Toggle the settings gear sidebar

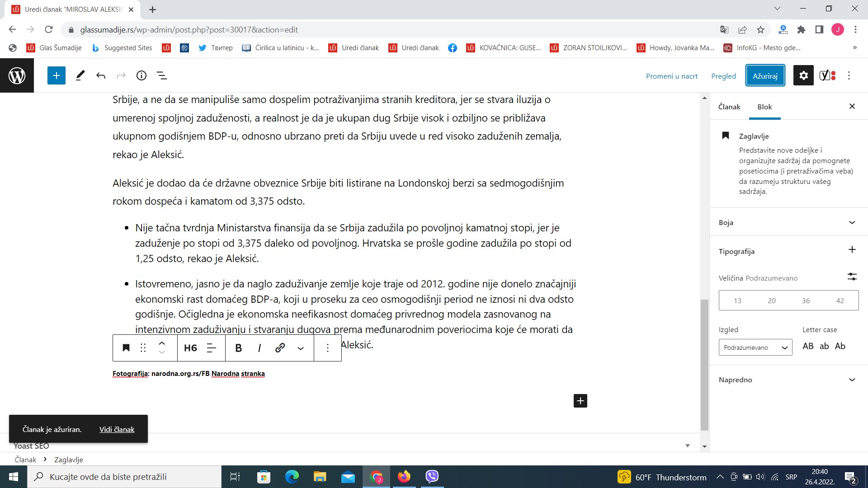point(803,75)
